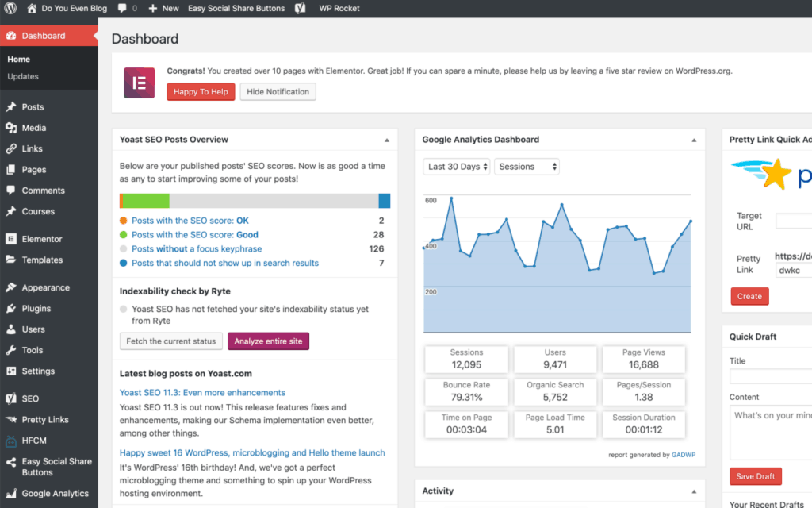Click the Pretty Link slug field with dwkc
Screen dimensions: 812x508
[x=793, y=270]
